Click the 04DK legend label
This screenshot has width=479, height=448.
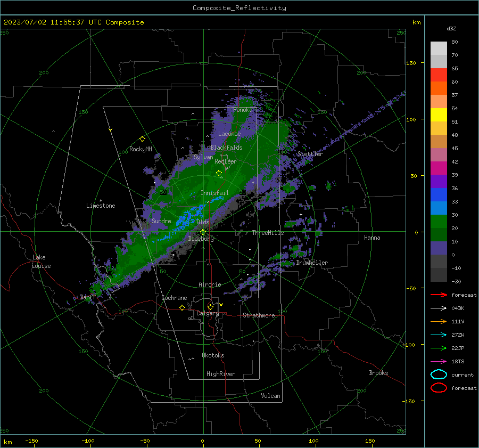[458, 308]
